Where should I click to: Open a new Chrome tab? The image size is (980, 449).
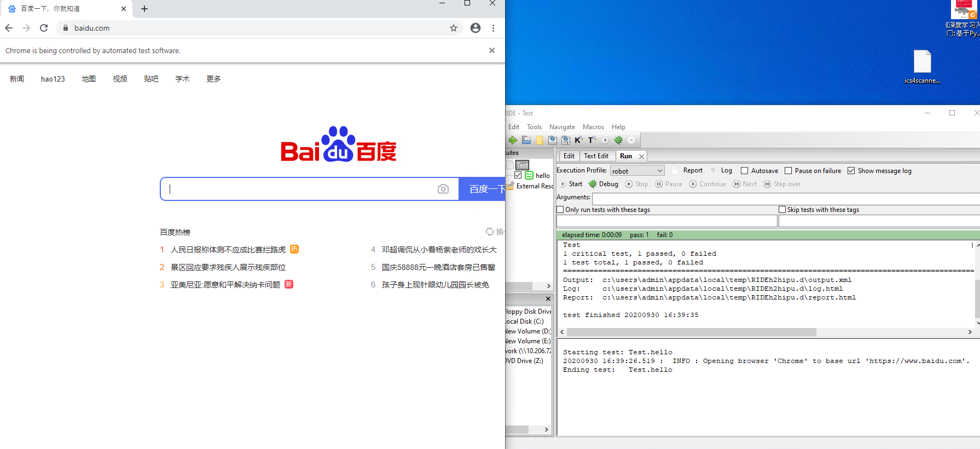144,9
